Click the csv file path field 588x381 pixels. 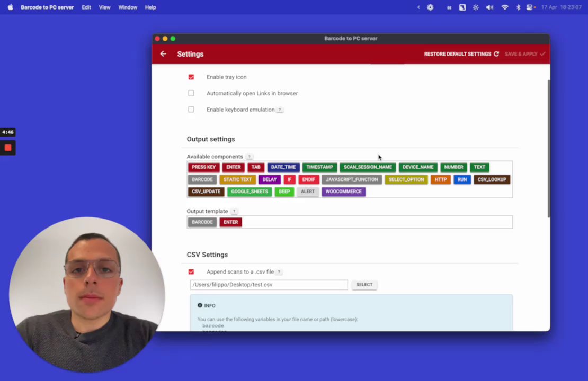(269, 285)
